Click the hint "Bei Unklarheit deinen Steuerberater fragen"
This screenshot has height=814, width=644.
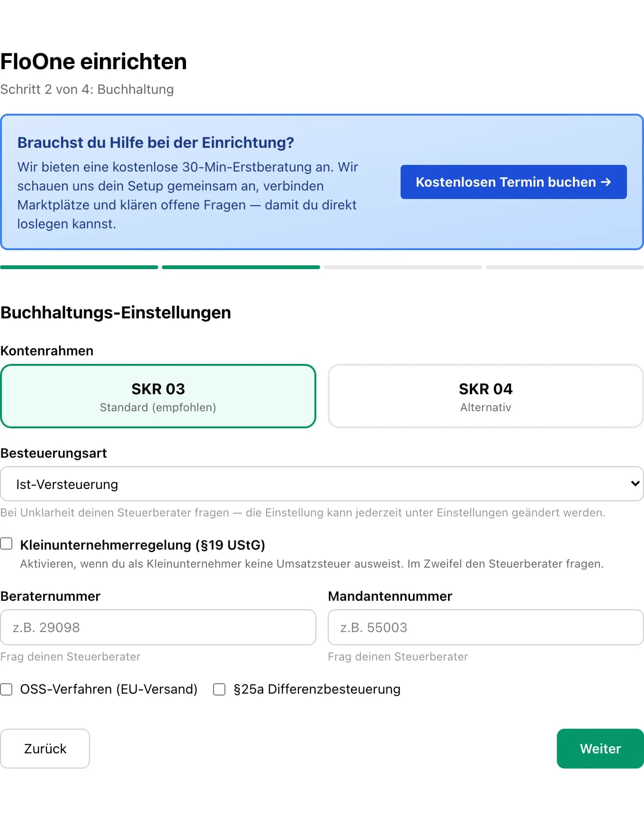[115, 513]
